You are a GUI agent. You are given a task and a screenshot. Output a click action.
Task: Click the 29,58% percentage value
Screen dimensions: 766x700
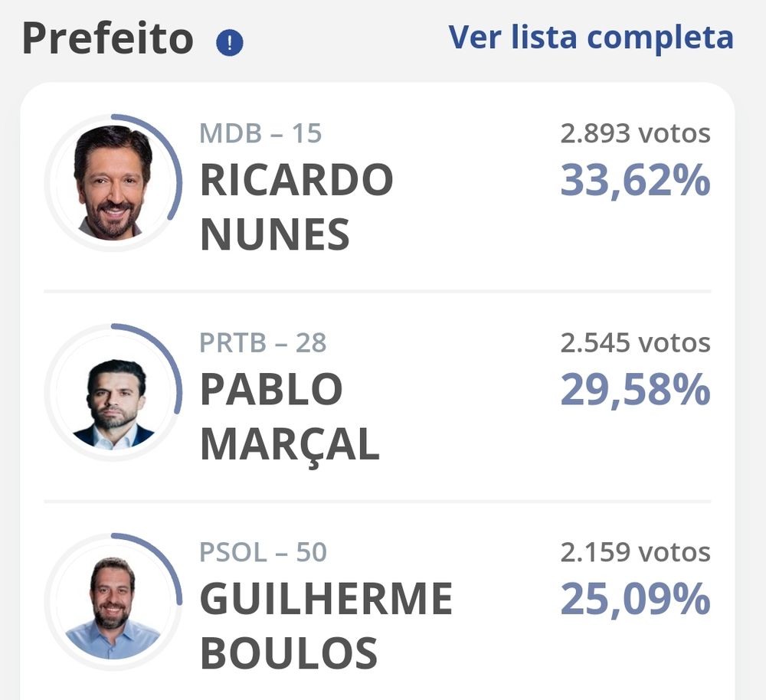click(x=635, y=391)
